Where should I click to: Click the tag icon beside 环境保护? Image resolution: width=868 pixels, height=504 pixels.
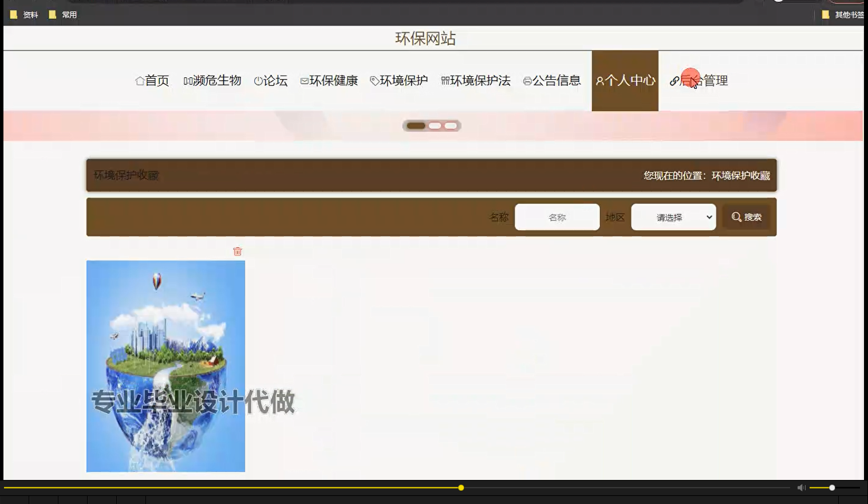[x=373, y=81]
